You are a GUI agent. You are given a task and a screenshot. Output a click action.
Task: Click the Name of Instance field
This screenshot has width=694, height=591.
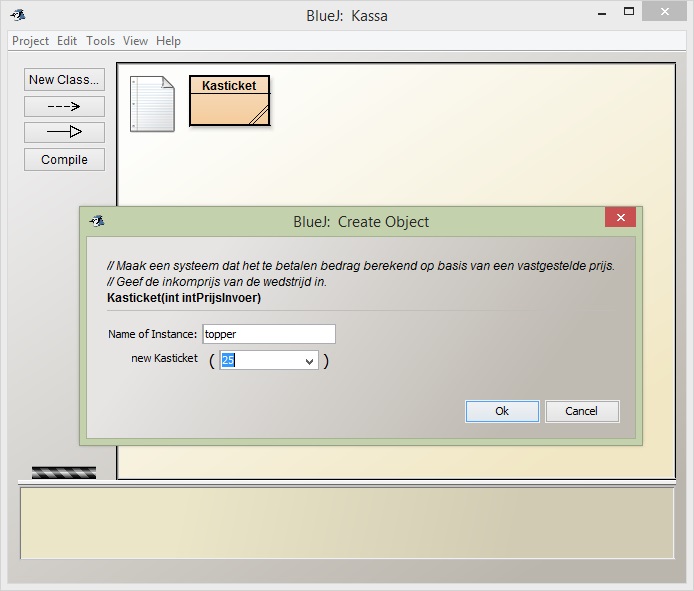(x=269, y=334)
